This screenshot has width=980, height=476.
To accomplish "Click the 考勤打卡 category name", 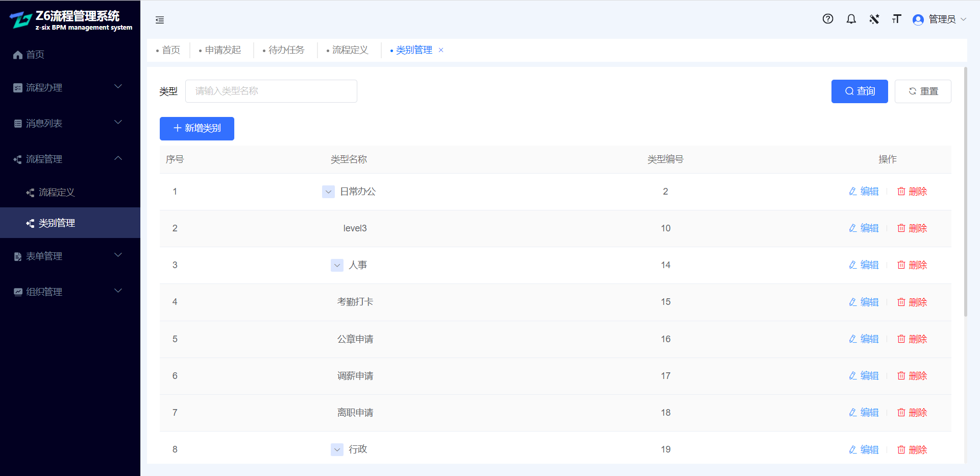I will point(355,302).
